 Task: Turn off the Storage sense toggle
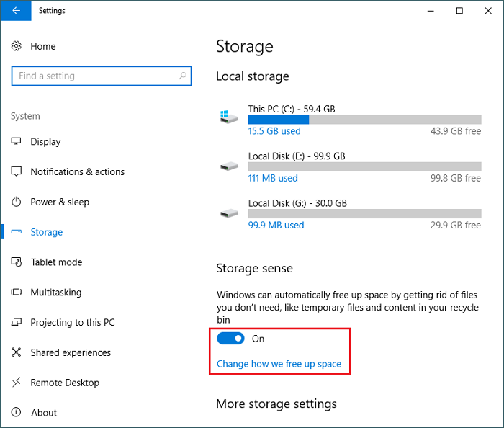click(x=230, y=339)
